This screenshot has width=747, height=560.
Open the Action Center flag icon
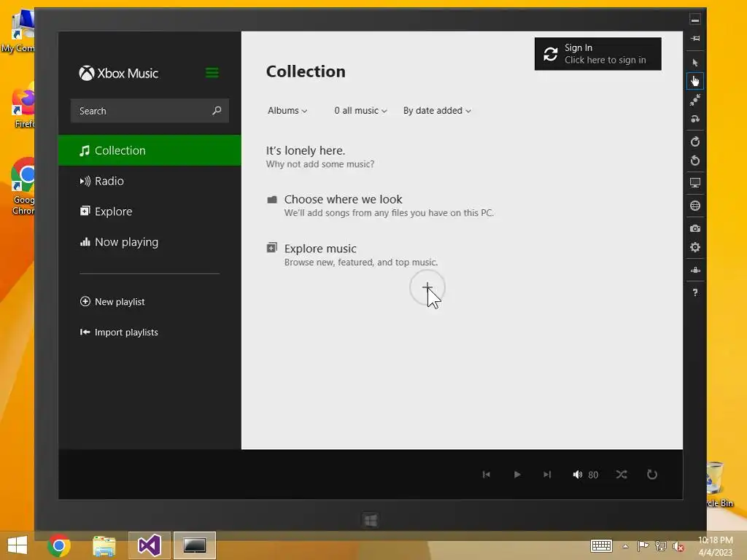643,545
